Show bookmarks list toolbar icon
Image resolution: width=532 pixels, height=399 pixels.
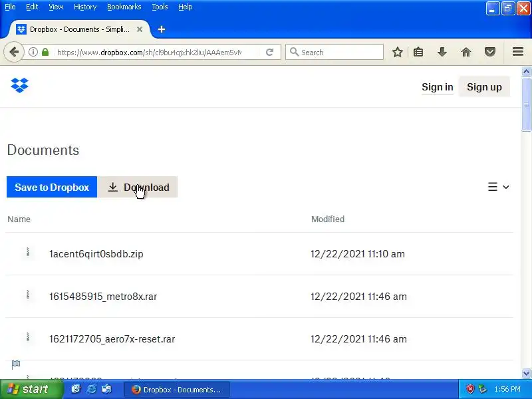point(418,53)
